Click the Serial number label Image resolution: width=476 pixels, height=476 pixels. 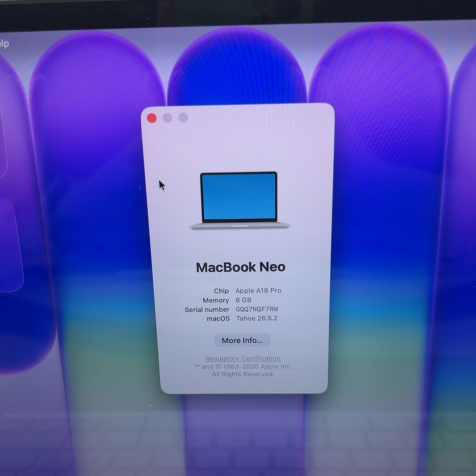click(207, 309)
